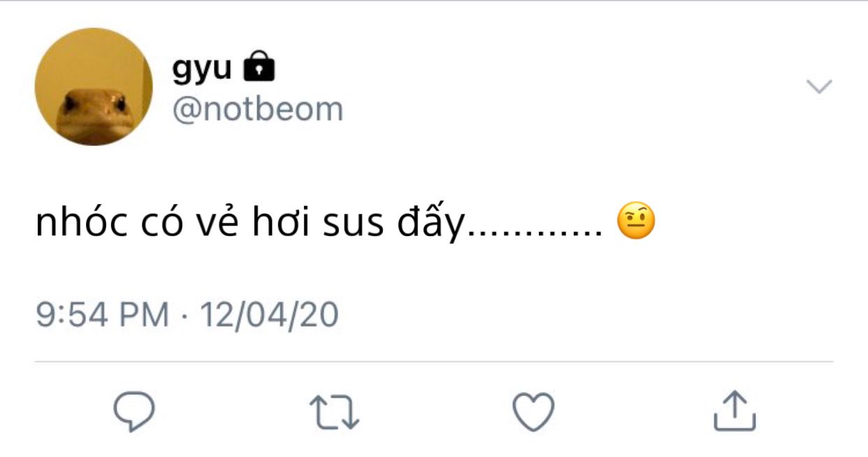Retweet the post by gyu
This screenshot has width=868, height=457.
[x=334, y=412]
